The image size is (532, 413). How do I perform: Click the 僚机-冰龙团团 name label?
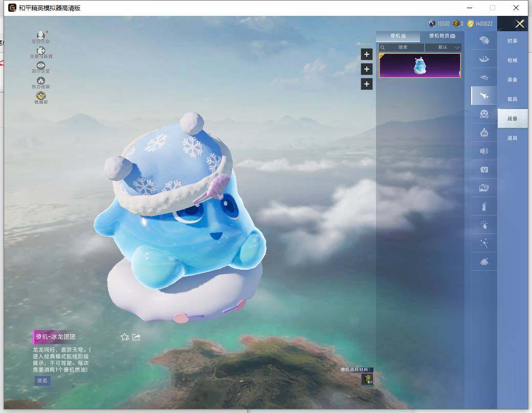(x=56, y=337)
